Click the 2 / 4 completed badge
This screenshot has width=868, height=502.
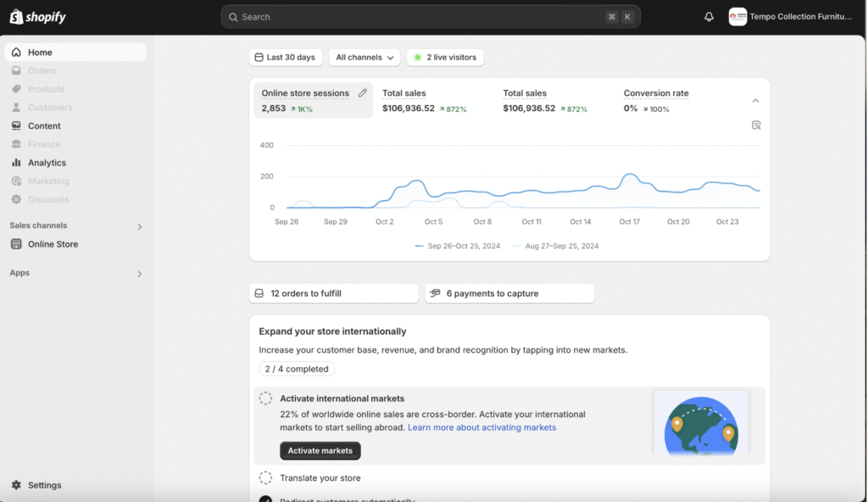pos(297,369)
